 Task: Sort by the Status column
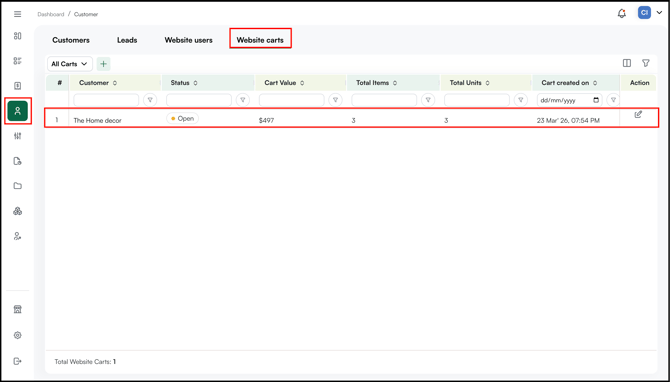(x=195, y=83)
